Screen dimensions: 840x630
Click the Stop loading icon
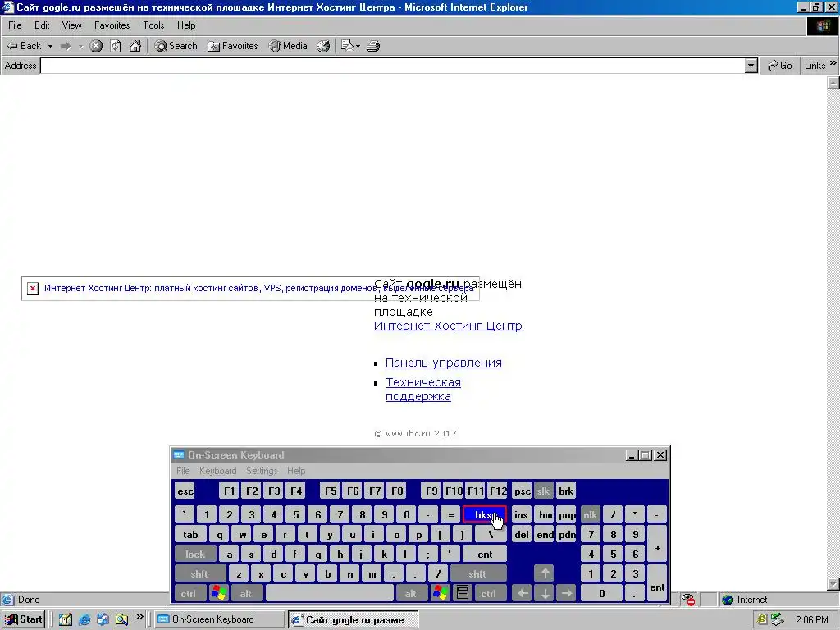tap(96, 46)
